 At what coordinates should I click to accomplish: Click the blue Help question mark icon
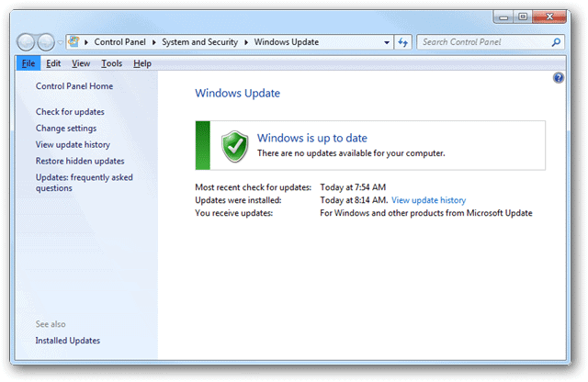pyautogui.click(x=558, y=78)
